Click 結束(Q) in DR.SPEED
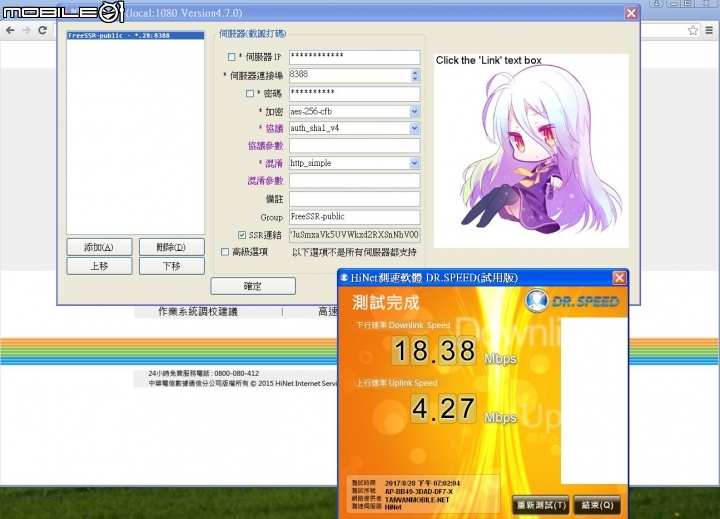 tap(597, 505)
